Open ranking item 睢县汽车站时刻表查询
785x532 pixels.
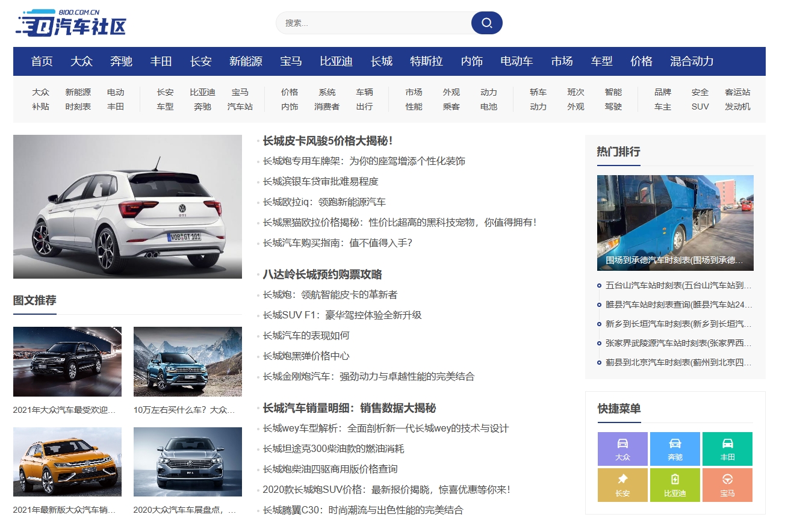[x=678, y=305]
